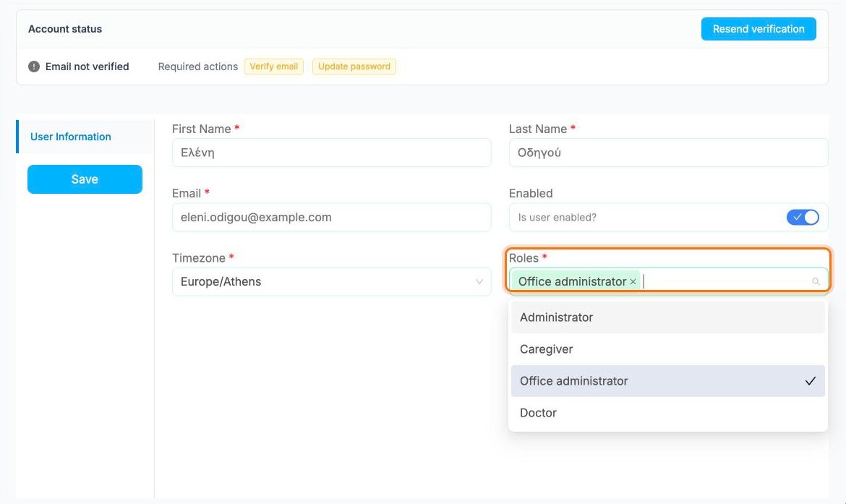Focus the Last Name input field
This screenshot has width=846, height=504.
[x=668, y=153]
